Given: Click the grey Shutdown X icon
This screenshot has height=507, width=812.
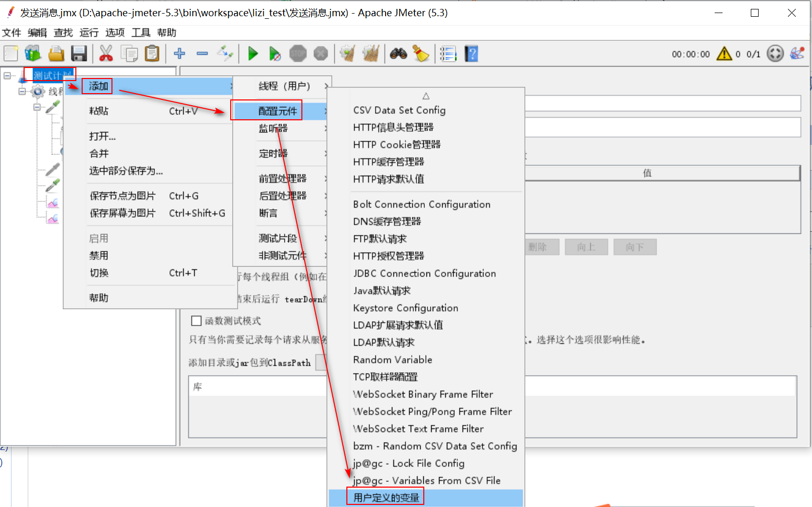Looking at the screenshot, I should click(x=321, y=53).
